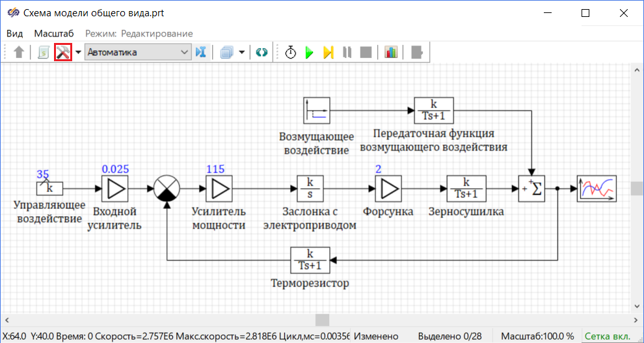The image size is (644, 343).
Task: Expand the dropdown arrow beside stacked windows icon
Action: pyautogui.click(x=242, y=53)
